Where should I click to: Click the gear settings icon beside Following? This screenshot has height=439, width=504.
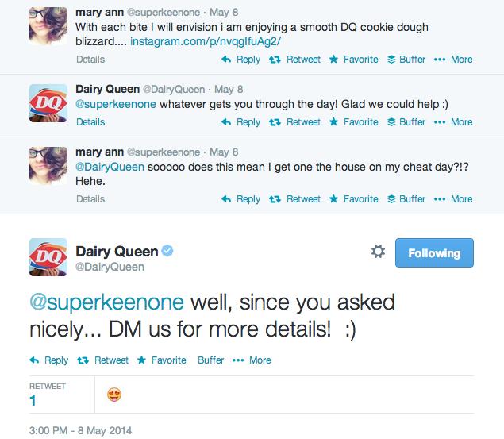[x=378, y=252]
